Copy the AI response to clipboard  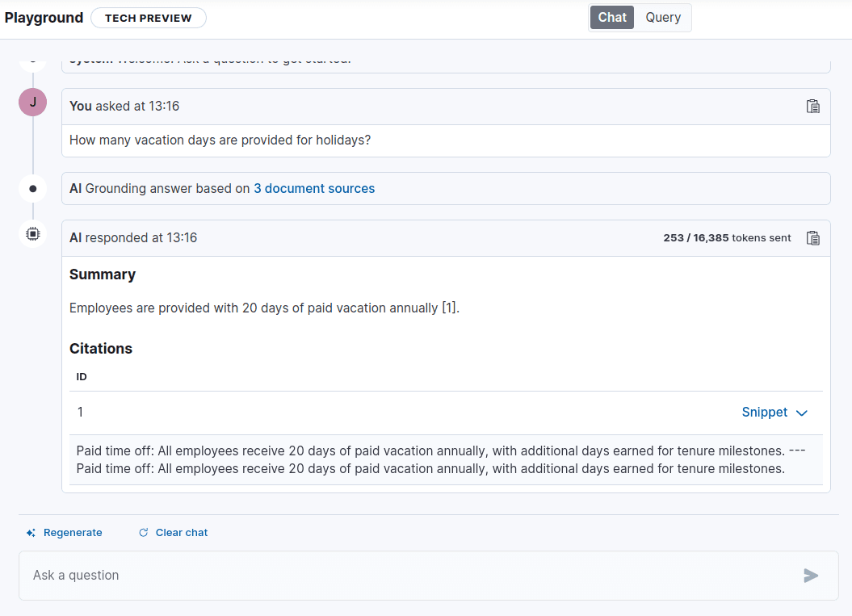[x=813, y=238]
